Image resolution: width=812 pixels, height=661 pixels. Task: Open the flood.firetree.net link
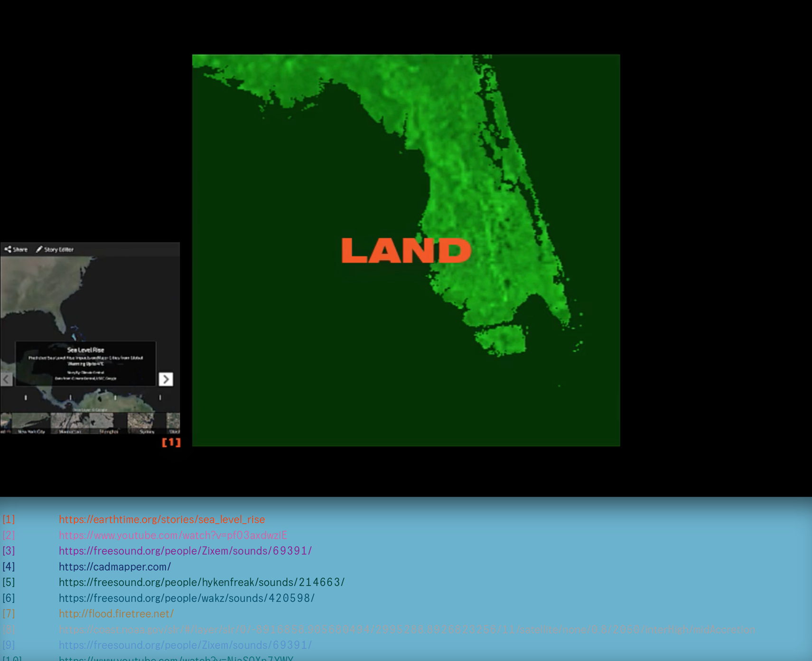[116, 614]
